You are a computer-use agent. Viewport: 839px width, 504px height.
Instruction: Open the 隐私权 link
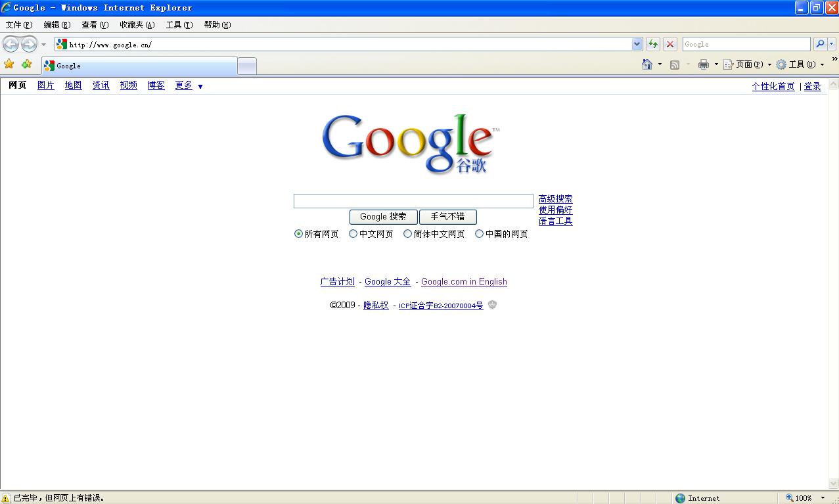point(376,306)
